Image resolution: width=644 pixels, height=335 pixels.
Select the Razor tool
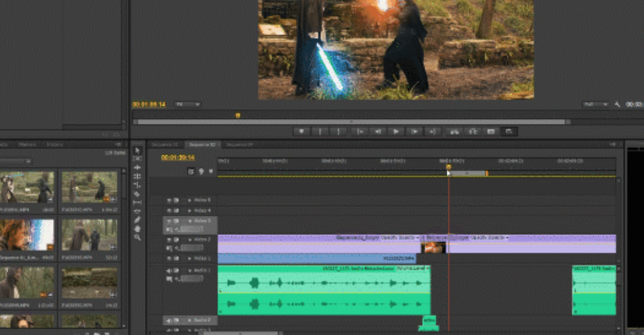coord(138,194)
